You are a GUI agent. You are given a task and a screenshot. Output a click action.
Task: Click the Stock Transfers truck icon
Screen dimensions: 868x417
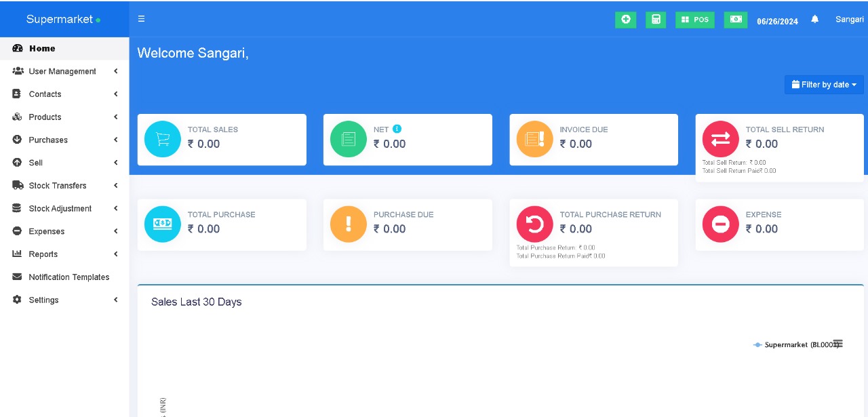tap(18, 185)
